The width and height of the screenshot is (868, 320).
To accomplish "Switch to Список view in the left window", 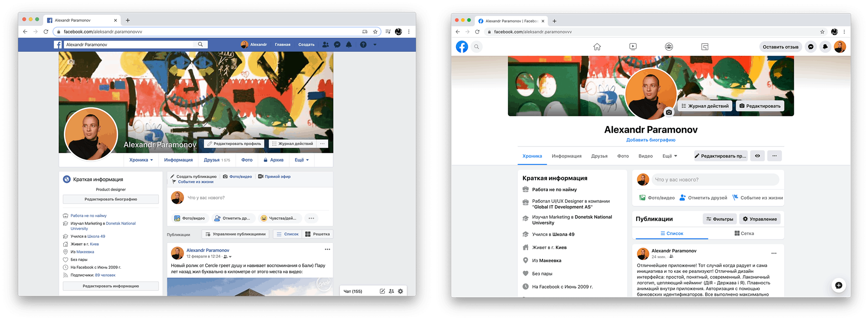I will click(x=287, y=234).
